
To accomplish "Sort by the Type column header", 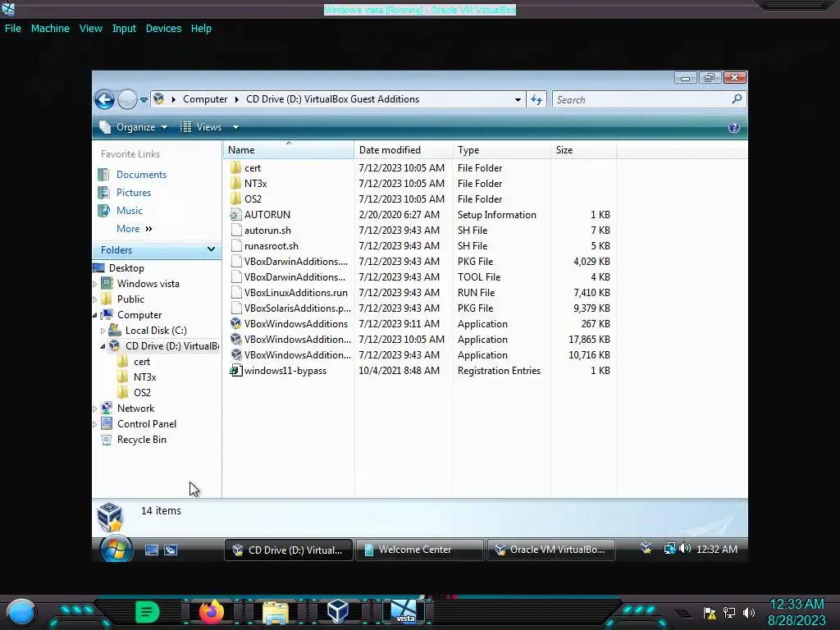I will (501, 150).
